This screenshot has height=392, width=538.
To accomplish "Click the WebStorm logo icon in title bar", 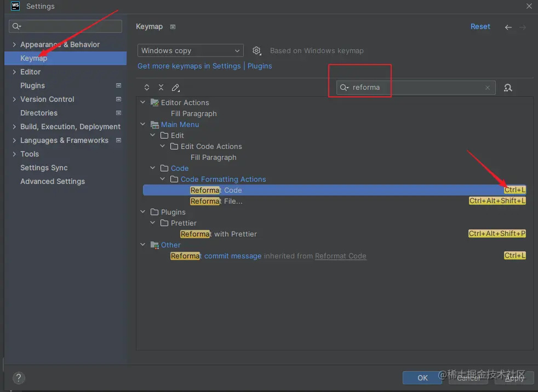I will pos(15,6).
